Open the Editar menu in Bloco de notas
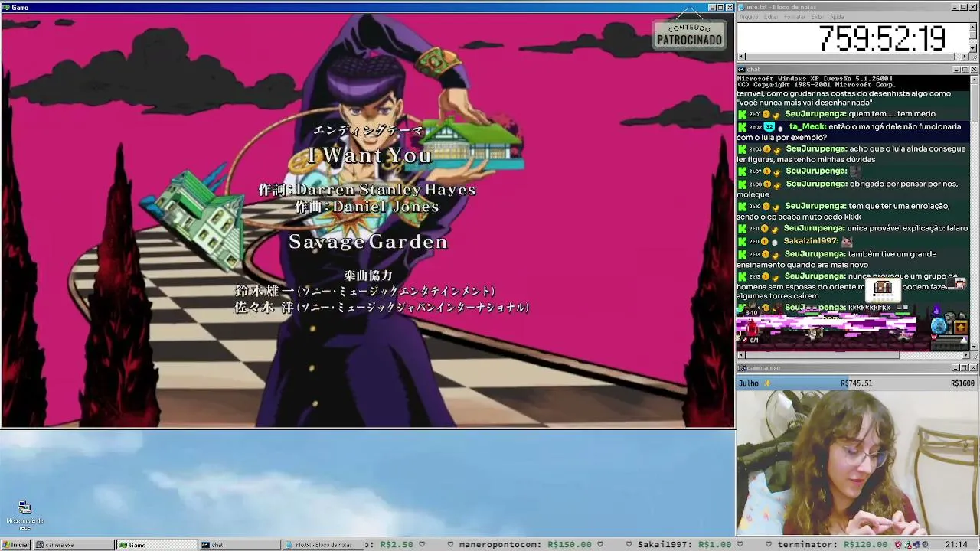 (x=771, y=17)
